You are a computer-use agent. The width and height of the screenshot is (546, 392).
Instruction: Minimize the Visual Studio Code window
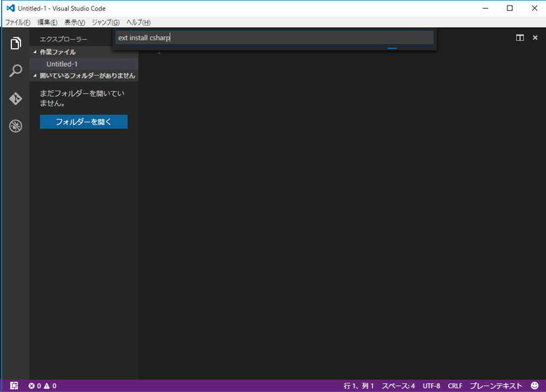pos(485,8)
